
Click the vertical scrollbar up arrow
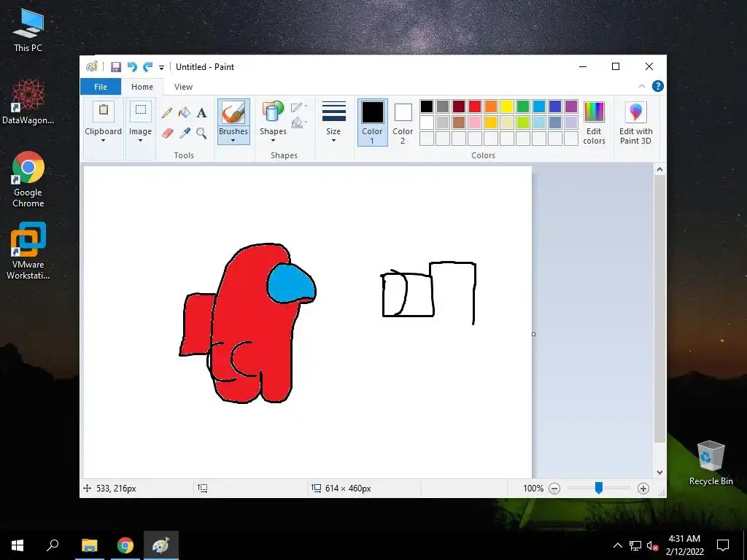tap(659, 169)
